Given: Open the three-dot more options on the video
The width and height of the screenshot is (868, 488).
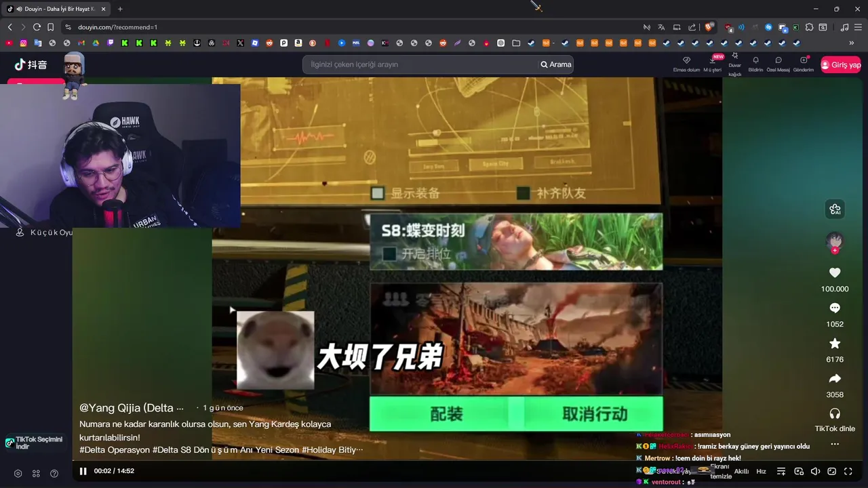Looking at the screenshot, I should (835, 445).
